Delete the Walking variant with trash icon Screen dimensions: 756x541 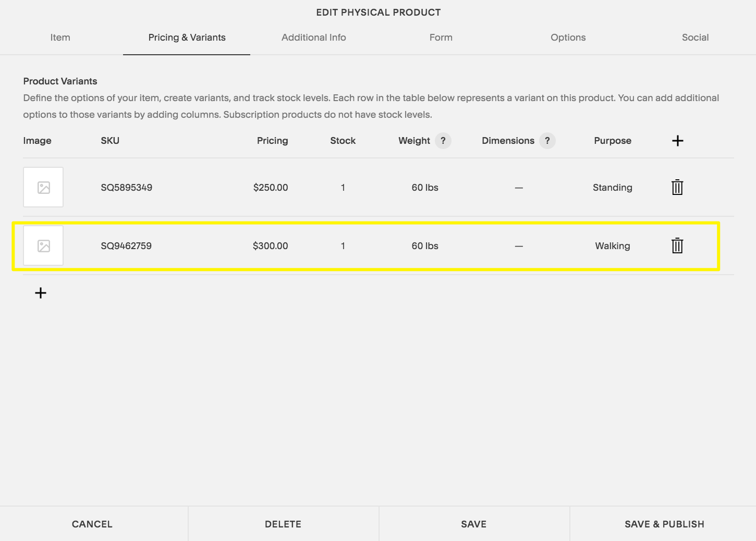click(677, 245)
